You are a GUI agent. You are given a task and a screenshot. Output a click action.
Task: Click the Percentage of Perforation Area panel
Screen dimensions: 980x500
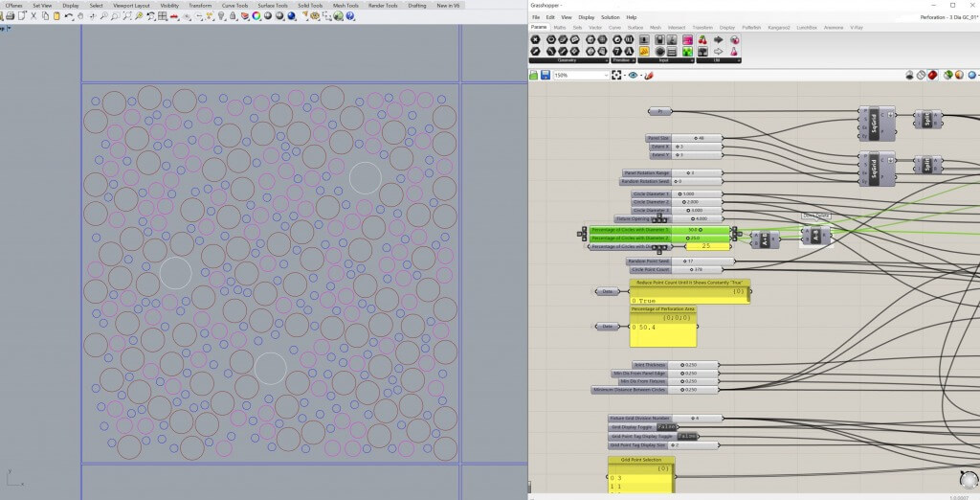[663, 328]
